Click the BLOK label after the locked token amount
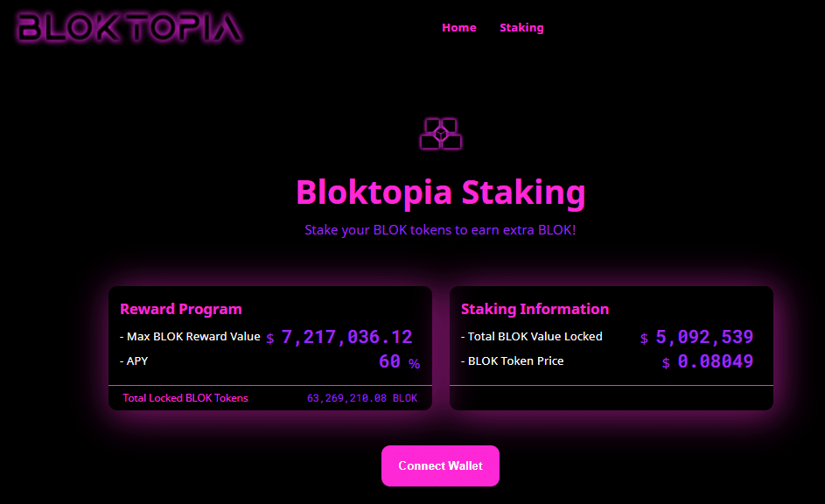This screenshot has width=825, height=504. point(404,398)
